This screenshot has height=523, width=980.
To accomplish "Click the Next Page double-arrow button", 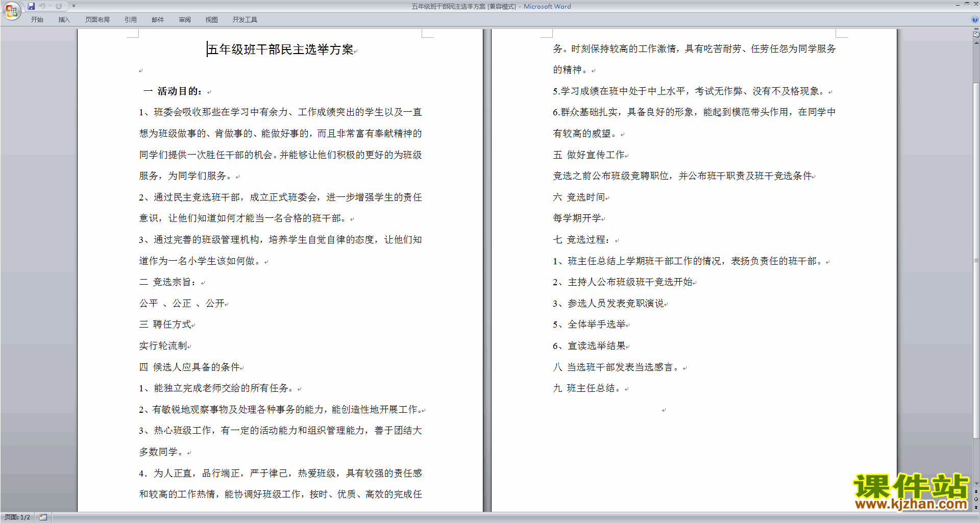I will pyautogui.click(x=976, y=507).
